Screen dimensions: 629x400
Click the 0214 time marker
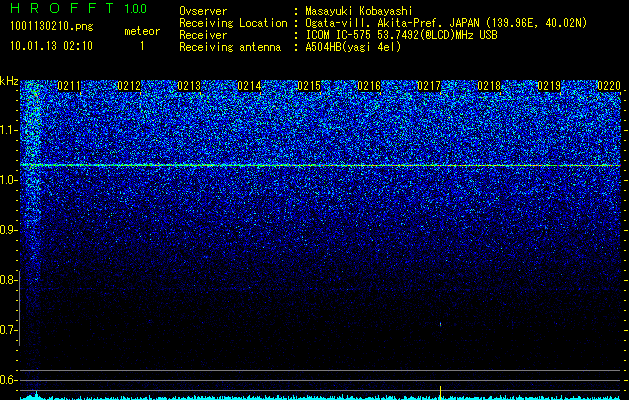pyautogui.click(x=249, y=86)
